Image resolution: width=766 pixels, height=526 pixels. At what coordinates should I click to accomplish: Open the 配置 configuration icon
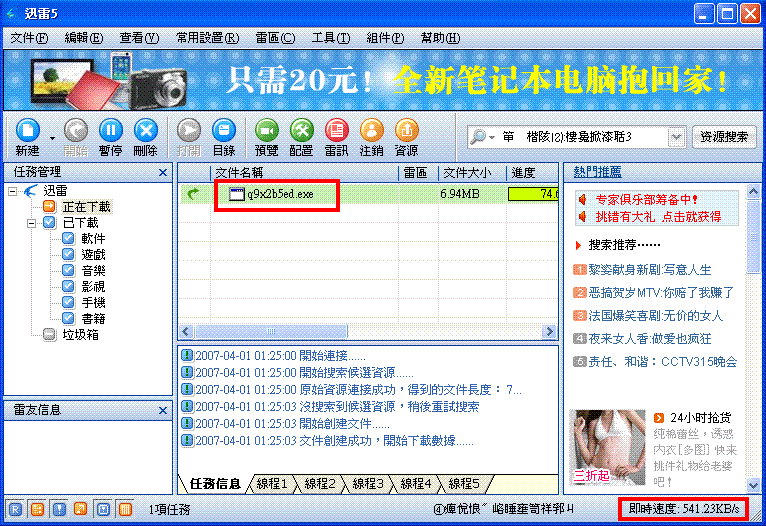[x=301, y=130]
